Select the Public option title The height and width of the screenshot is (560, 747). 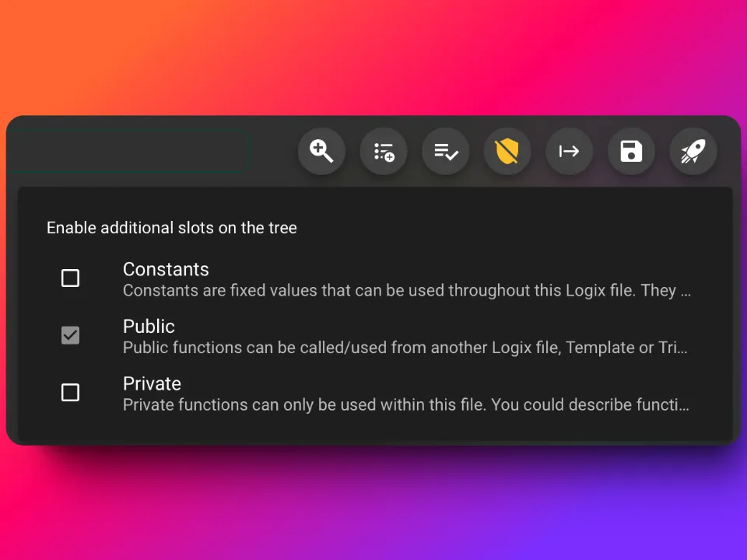point(149,327)
